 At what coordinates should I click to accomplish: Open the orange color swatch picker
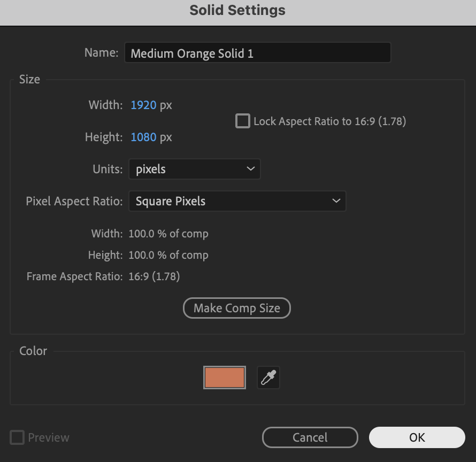(225, 378)
